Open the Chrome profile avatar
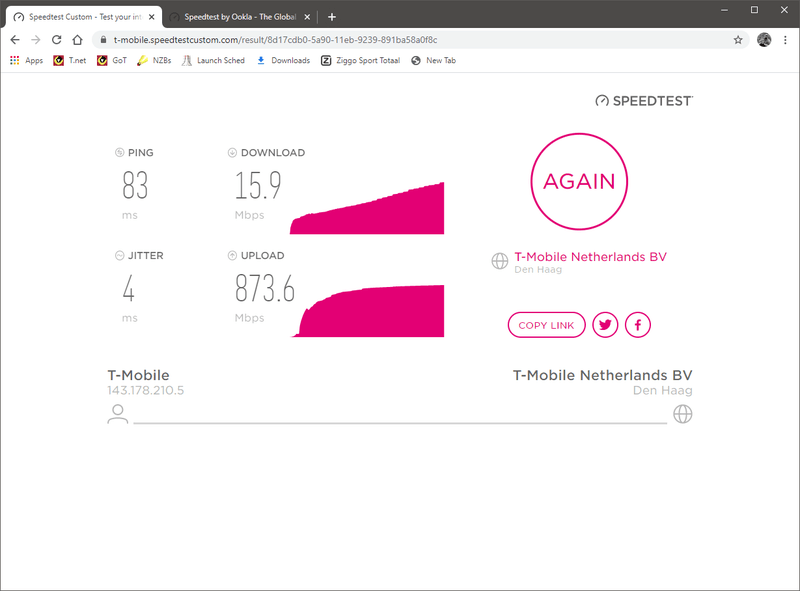This screenshot has width=800, height=591. click(x=764, y=40)
